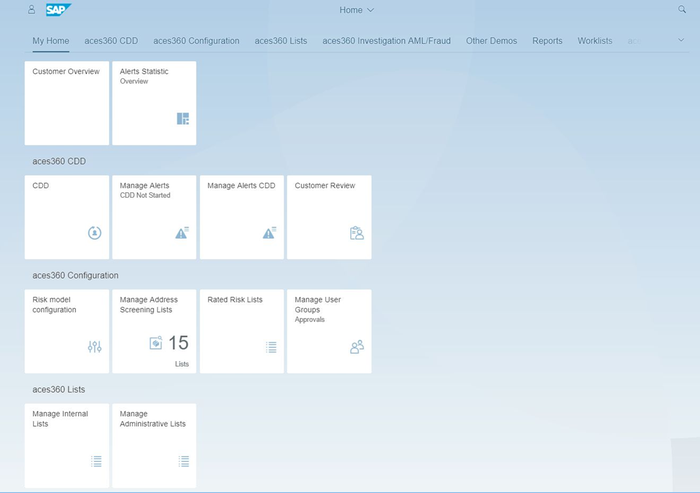Click the Rated Risk Lists list icon
This screenshot has width=700, height=493.
271,347
